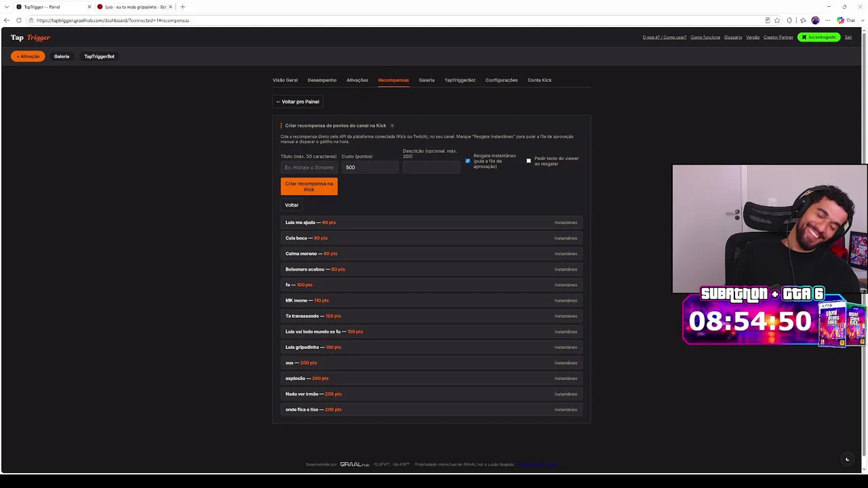Click the Descrição input field
Viewport: 868px width, 488px height.
[431, 167]
